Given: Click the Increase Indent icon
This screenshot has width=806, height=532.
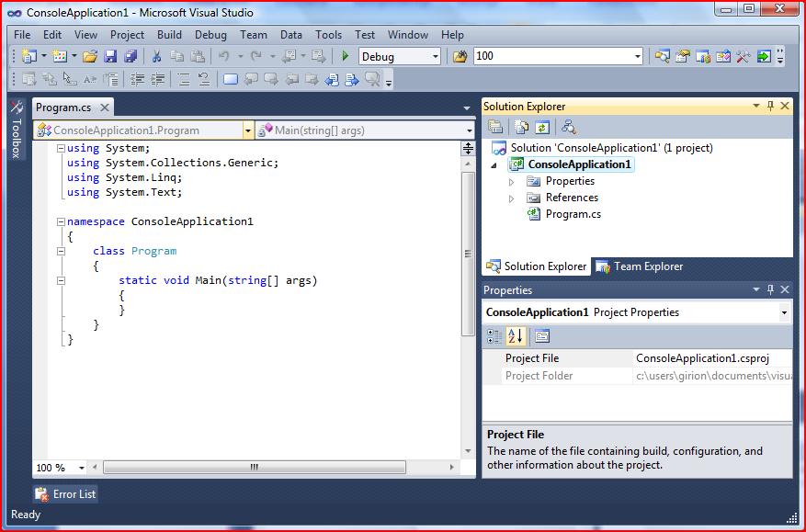Looking at the screenshot, I should 157,79.
